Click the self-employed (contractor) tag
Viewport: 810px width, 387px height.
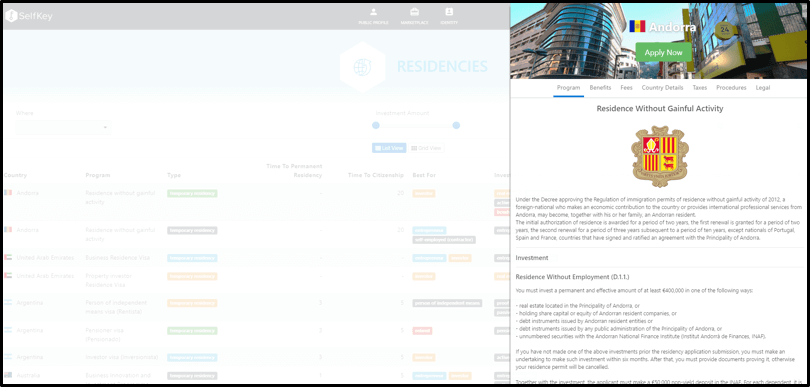444,240
